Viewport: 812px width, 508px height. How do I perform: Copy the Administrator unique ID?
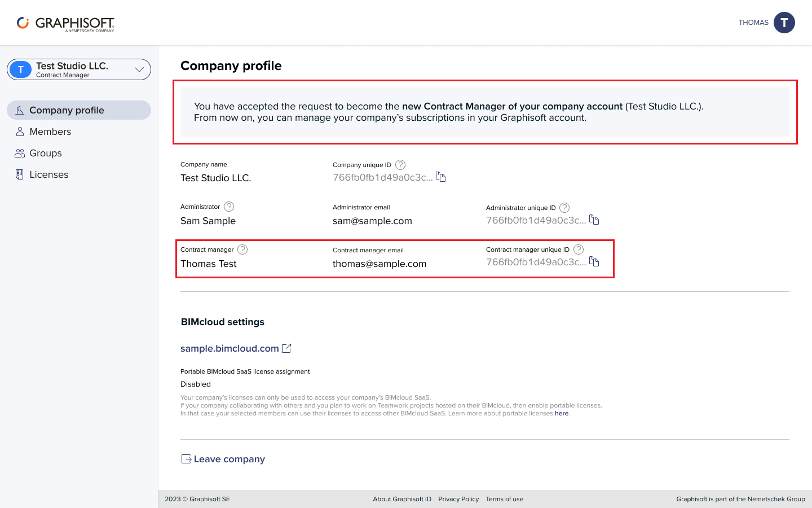[x=594, y=220]
